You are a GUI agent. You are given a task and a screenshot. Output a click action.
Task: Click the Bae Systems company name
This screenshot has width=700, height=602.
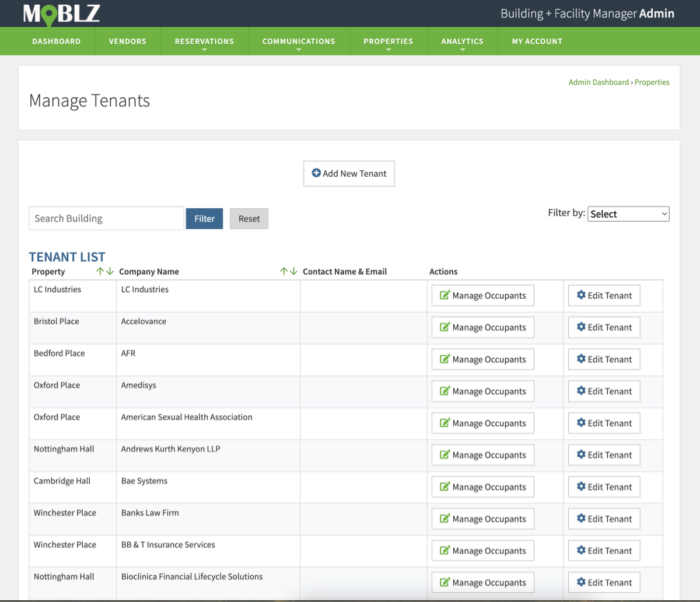144,481
